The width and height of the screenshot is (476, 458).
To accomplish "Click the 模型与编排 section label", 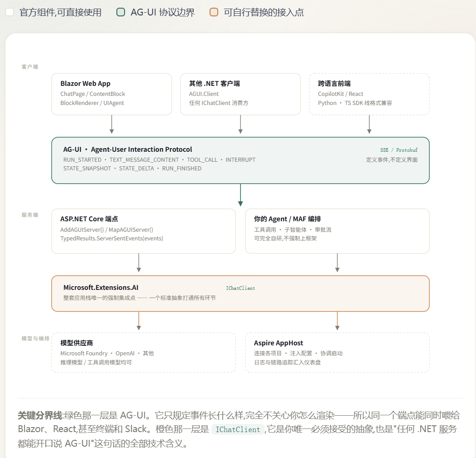I will 35,338.
